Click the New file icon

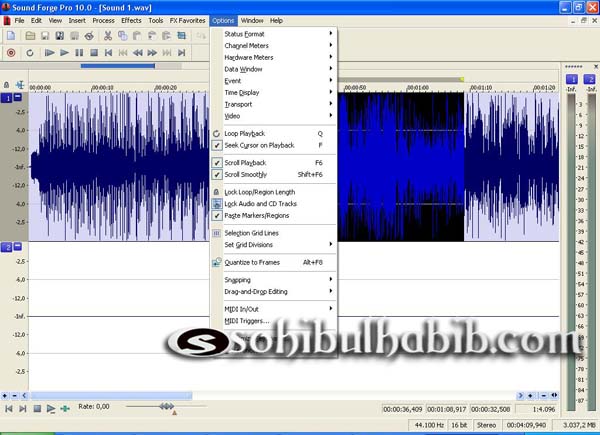[11, 36]
